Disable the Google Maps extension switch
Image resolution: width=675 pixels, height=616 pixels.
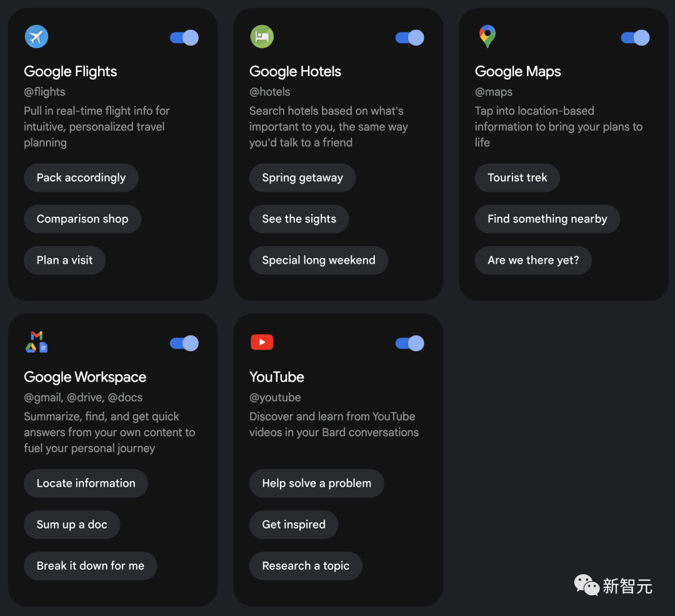click(x=635, y=38)
